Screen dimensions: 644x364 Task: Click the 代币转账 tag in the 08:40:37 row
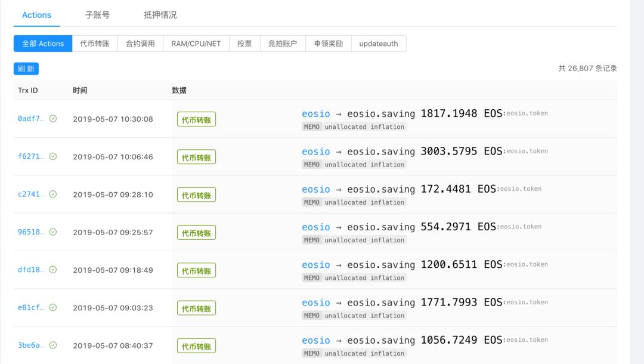coord(196,346)
